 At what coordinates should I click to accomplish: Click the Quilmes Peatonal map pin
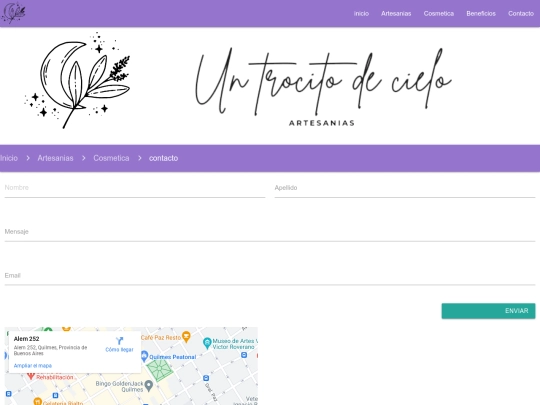145,356
